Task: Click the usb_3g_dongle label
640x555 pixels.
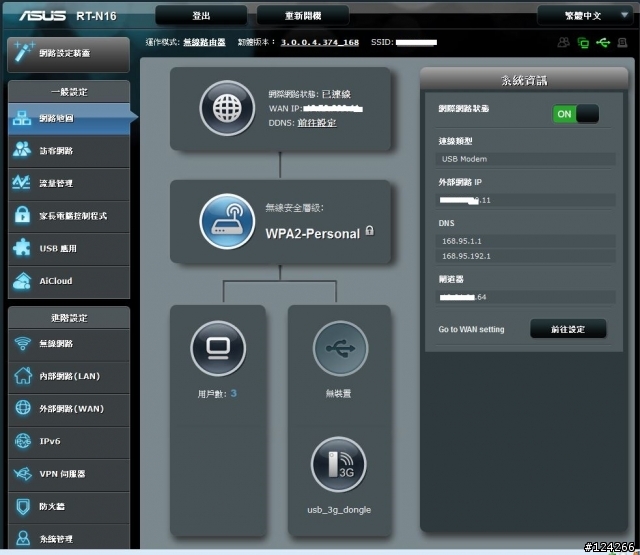Action: (339, 510)
